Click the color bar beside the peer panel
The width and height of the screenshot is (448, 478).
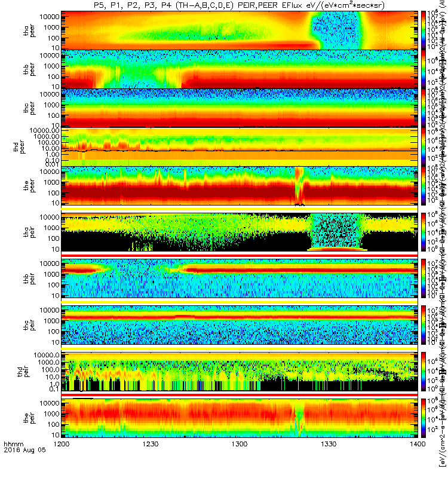pyautogui.click(x=424, y=186)
